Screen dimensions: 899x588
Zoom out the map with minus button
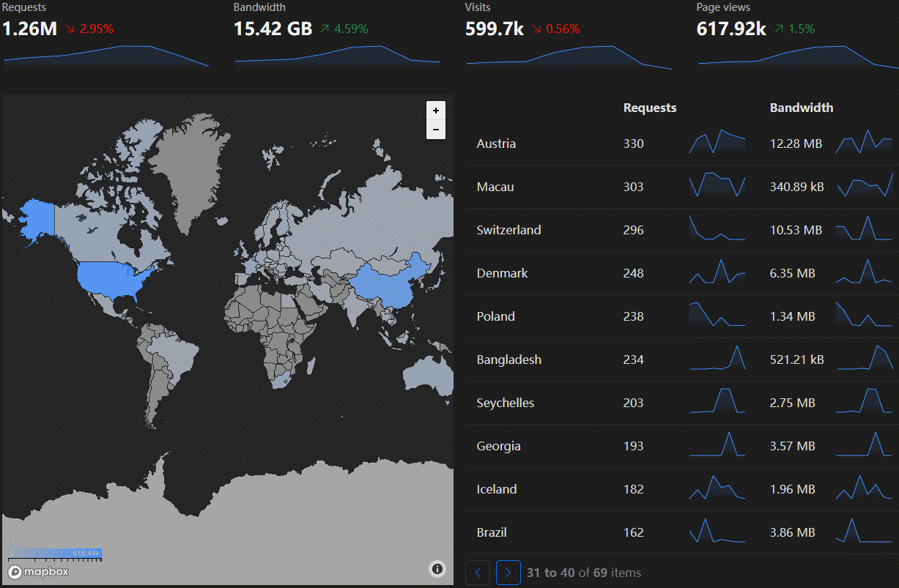tap(436, 130)
